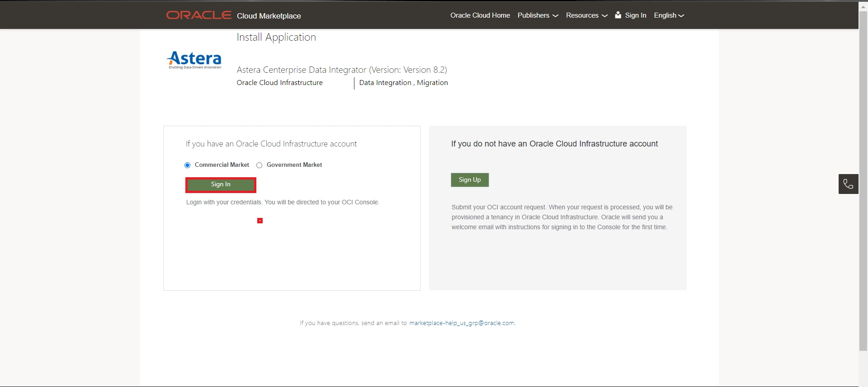Screen dimensions: 868x387
Task: Click the small red square marker
Action: click(260, 221)
